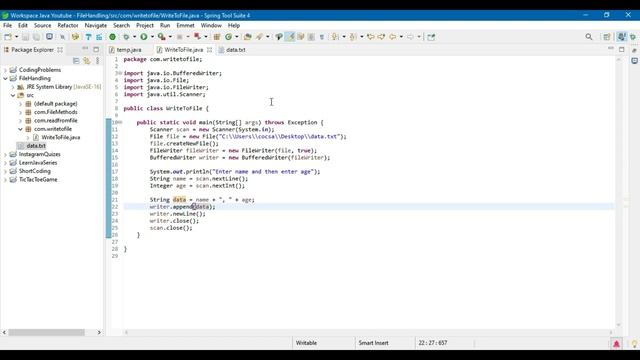The height and width of the screenshot is (360, 640).
Task: Open Package Explorer view menu dots
Action: point(98,61)
